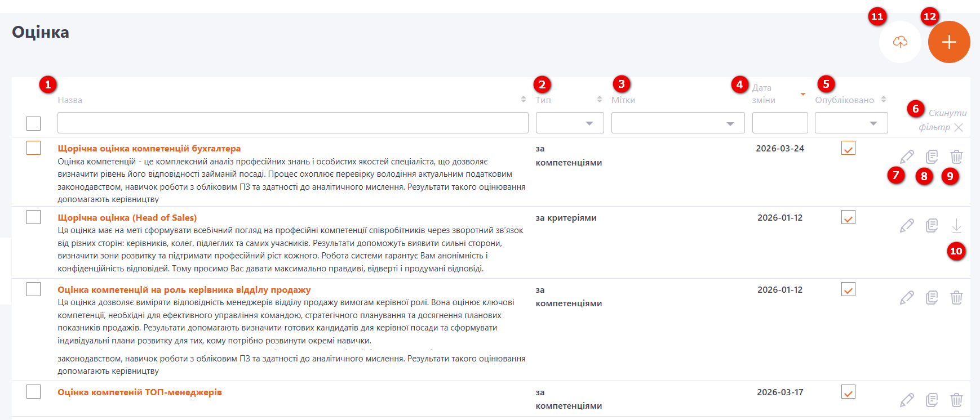Add a new assessment with the orange plus button

(x=949, y=42)
